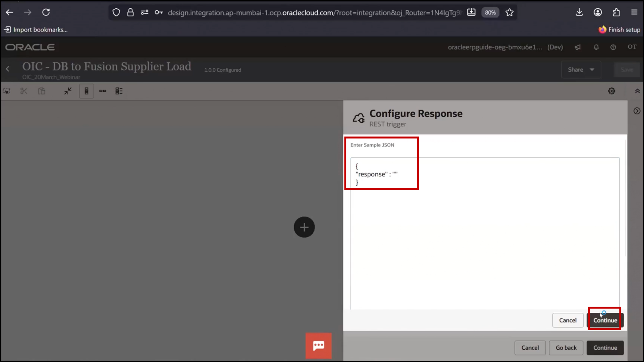
Task: Click Continue in the wizard footer
Action: (x=605, y=348)
